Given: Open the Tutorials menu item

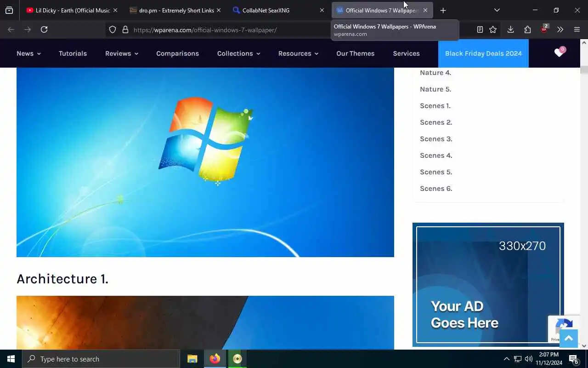Looking at the screenshot, I should (73, 53).
